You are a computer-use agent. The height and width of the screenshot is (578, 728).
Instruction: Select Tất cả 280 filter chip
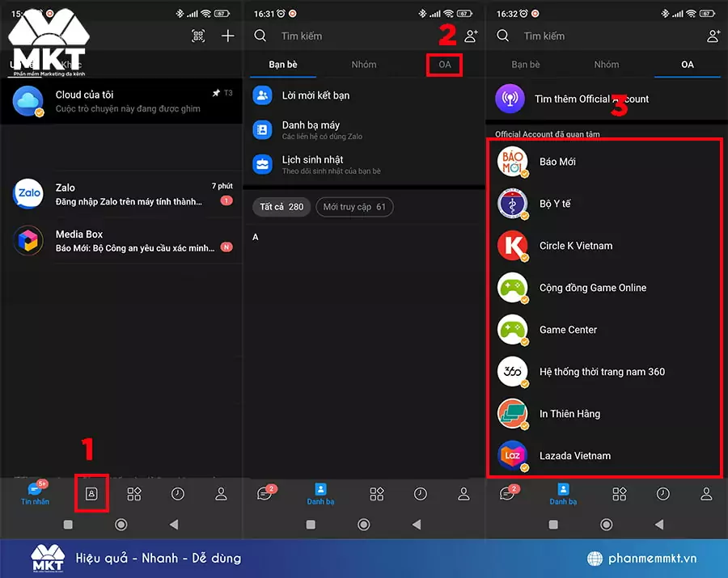point(281,207)
